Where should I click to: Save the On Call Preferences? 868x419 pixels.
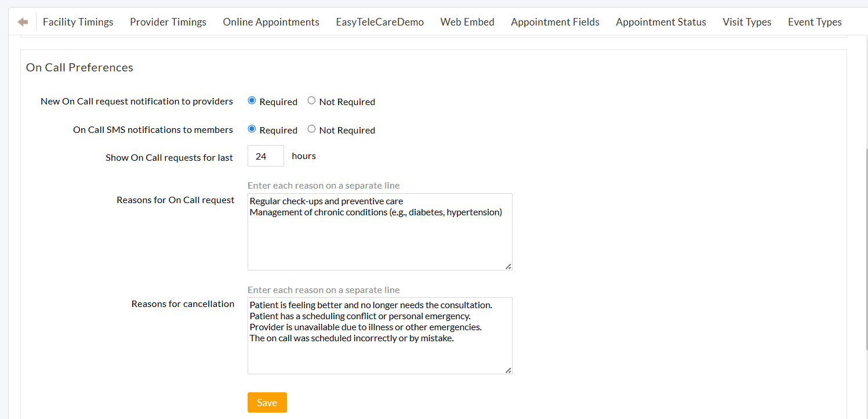267,402
